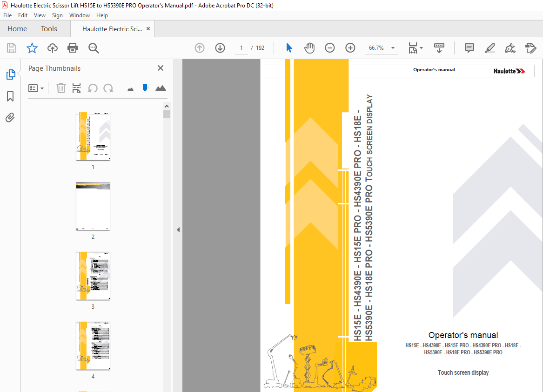Open the Sign menu
Viewport: 543px width, 392px height.
pos(57,15)
